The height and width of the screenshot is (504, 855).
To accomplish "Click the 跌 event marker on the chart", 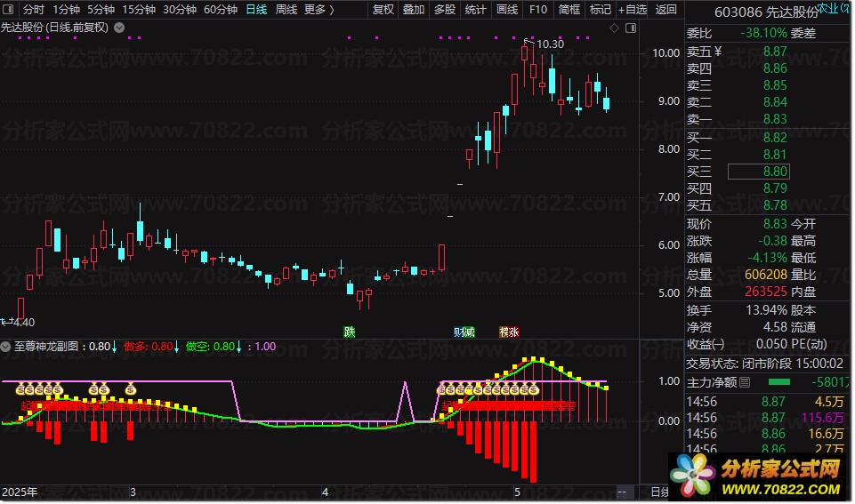I will [350, 332].
